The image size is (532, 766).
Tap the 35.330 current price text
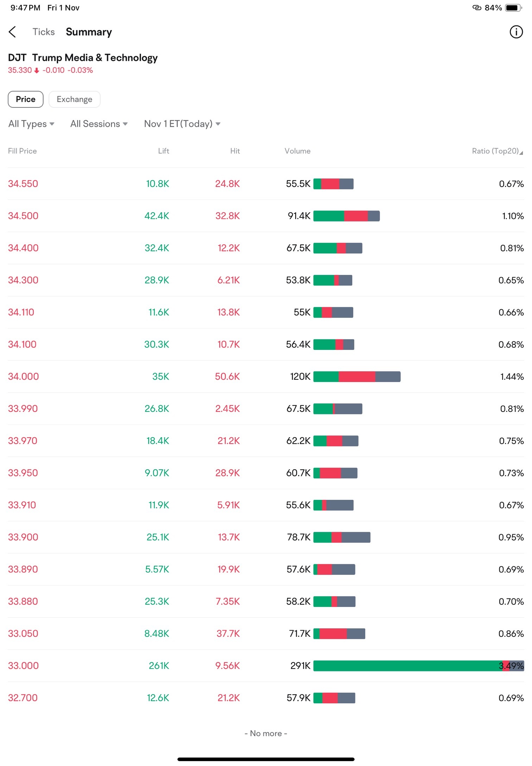[20, 70]
